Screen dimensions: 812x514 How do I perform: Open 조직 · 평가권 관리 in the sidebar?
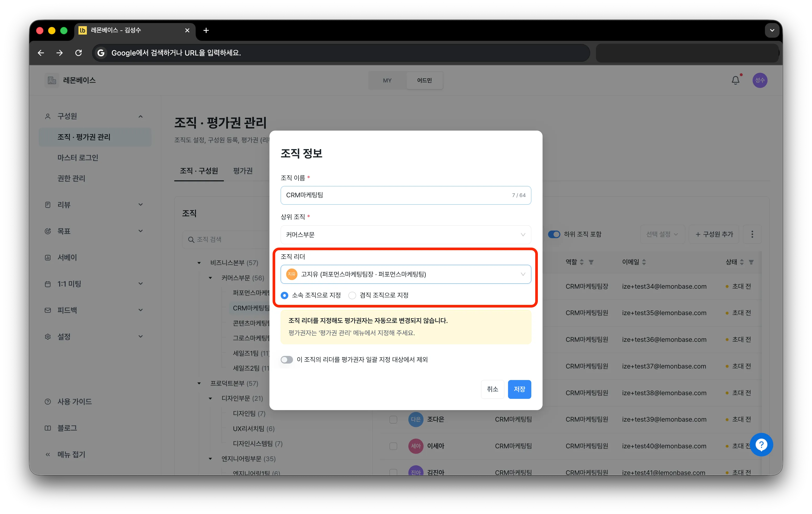pyautogui.click(x=95, y=137)
